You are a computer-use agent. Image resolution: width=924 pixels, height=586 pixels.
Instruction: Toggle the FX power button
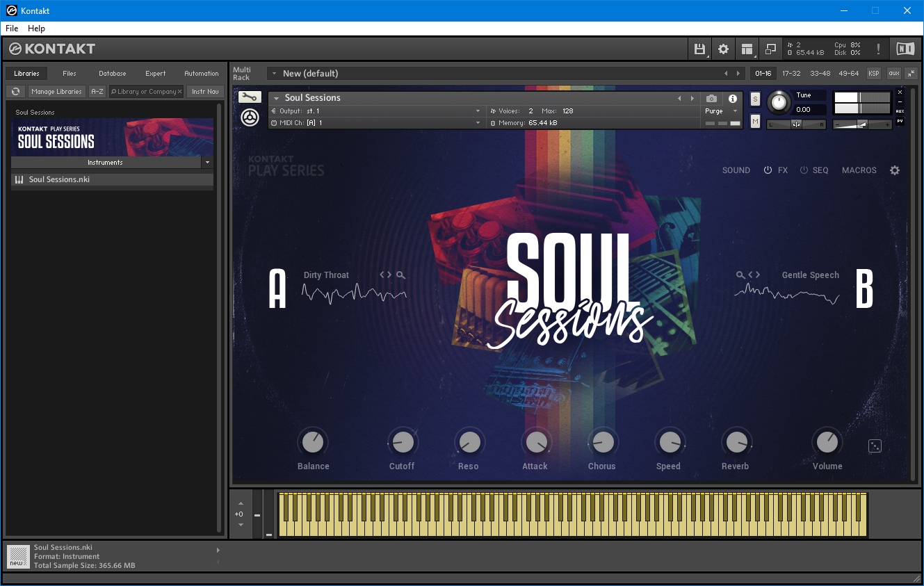click(x=768, y=170)
